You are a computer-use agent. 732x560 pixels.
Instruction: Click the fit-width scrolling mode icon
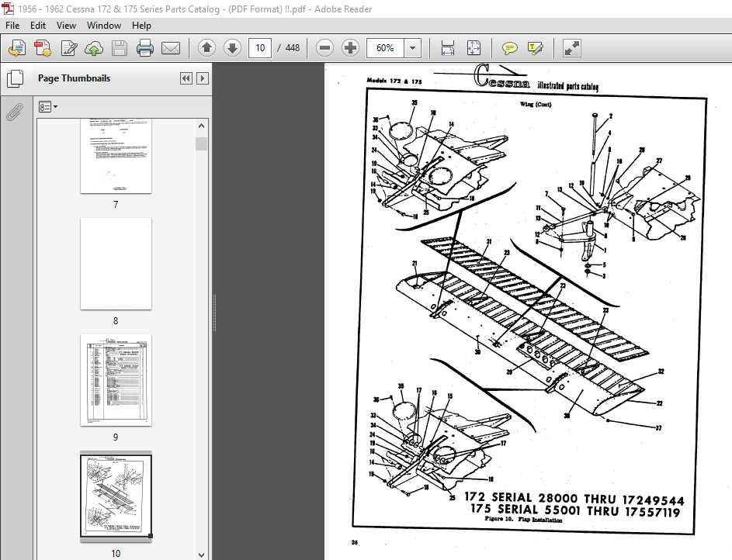tap(447, 48)
